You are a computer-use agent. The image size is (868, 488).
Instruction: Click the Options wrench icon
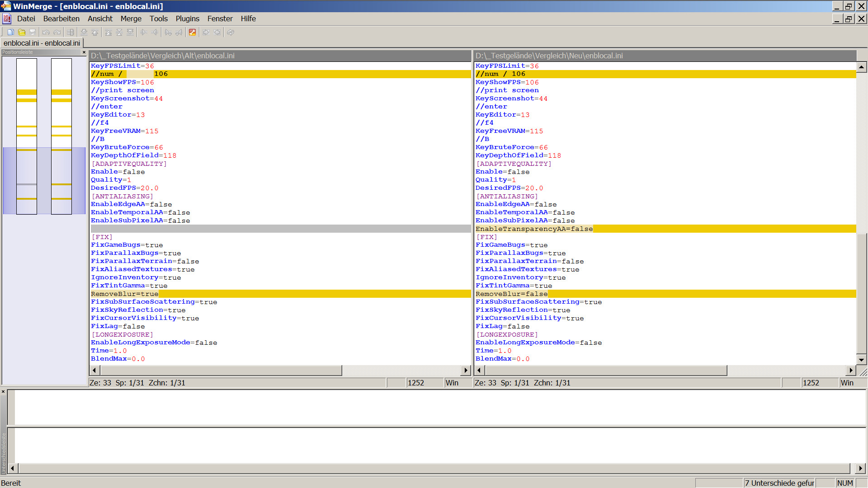click(192, 33)
